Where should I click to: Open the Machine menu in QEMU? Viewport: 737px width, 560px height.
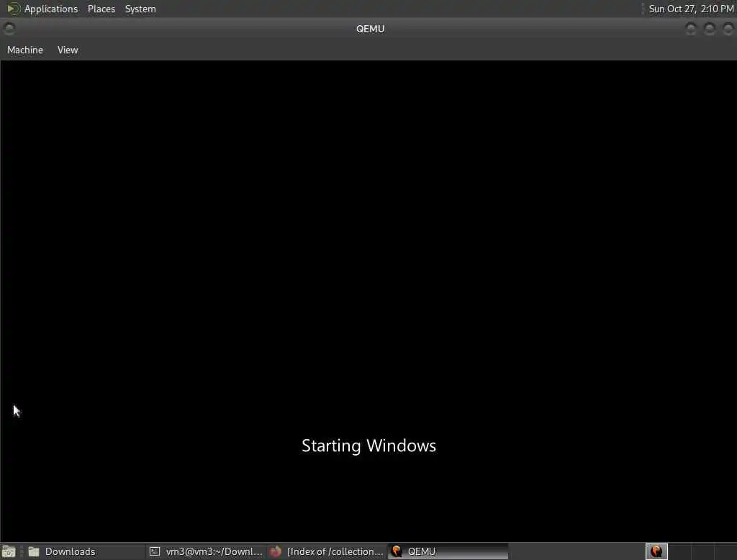(x=25, y=50)
